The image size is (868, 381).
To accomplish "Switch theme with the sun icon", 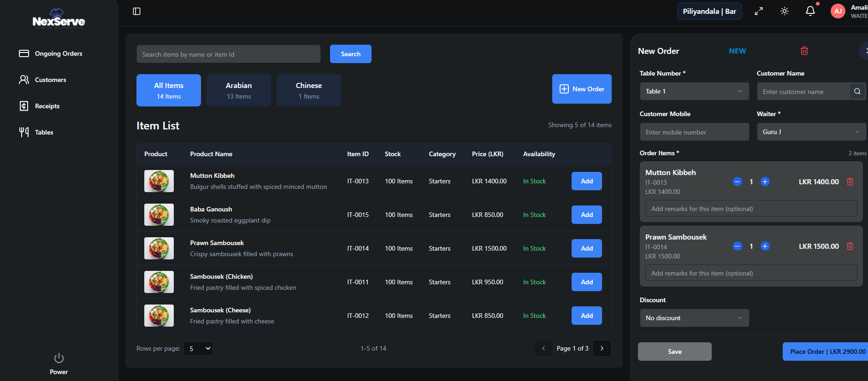I will point(784,12).
